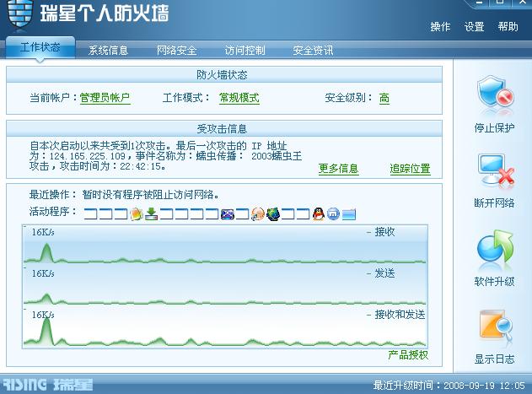Click the 高 security level link
The width and height of the screenshot is (532, 394).
[x=384, y=98]
